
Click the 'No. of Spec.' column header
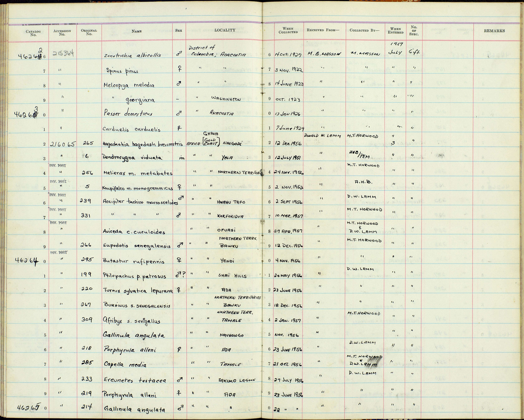(414, 30)
